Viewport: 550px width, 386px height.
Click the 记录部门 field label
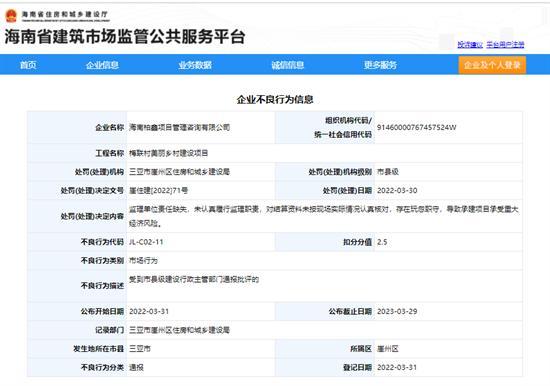point(110,330)
